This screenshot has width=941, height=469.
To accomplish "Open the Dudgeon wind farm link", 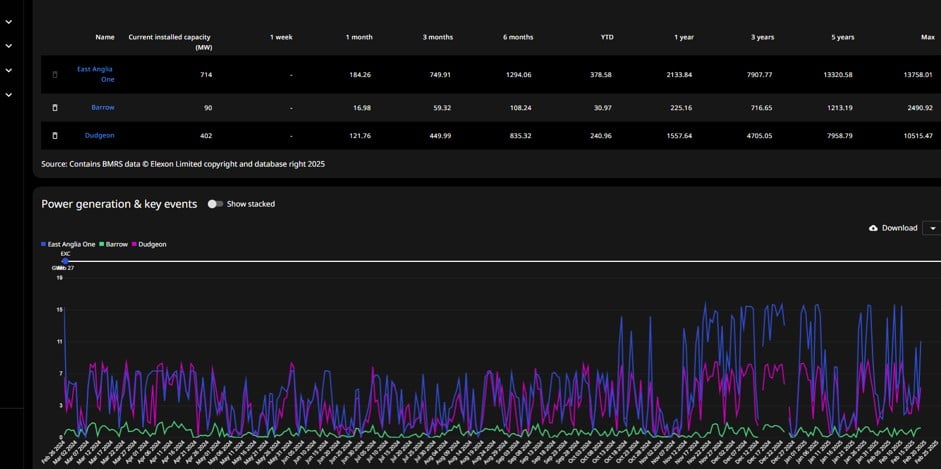I will coord(100,136).
